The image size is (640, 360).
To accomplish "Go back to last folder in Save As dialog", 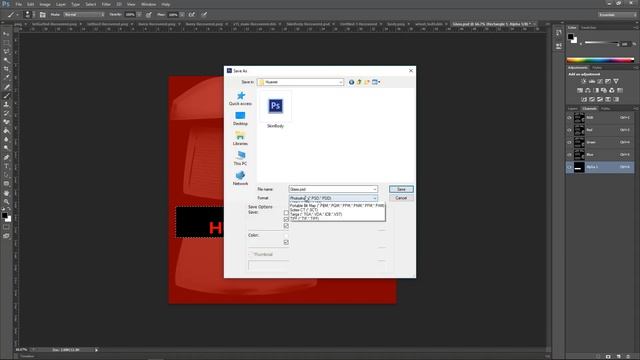I will [x=351, y=82].
